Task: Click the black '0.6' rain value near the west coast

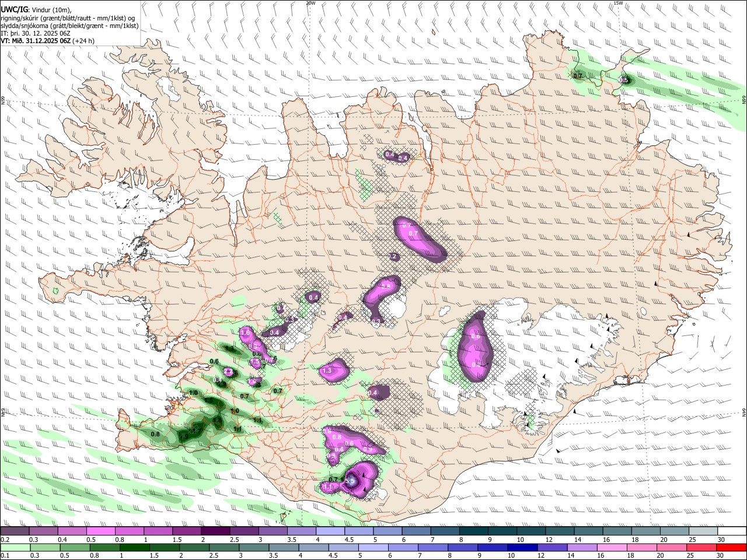Action: click(214, 361)
